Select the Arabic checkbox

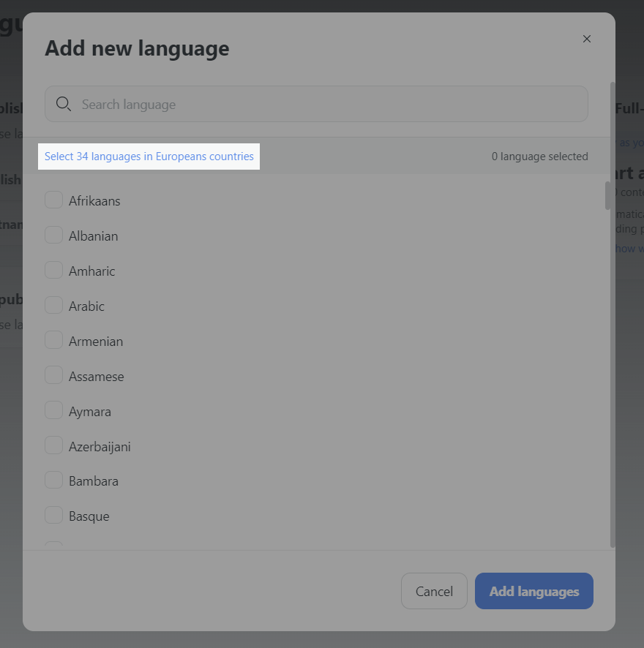tap(54, 305)
